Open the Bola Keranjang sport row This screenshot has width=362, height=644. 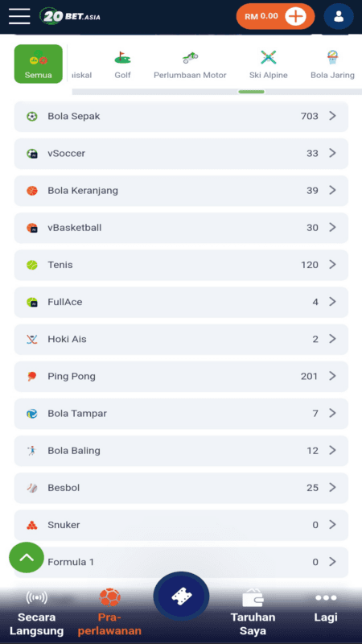pos(181,191)
